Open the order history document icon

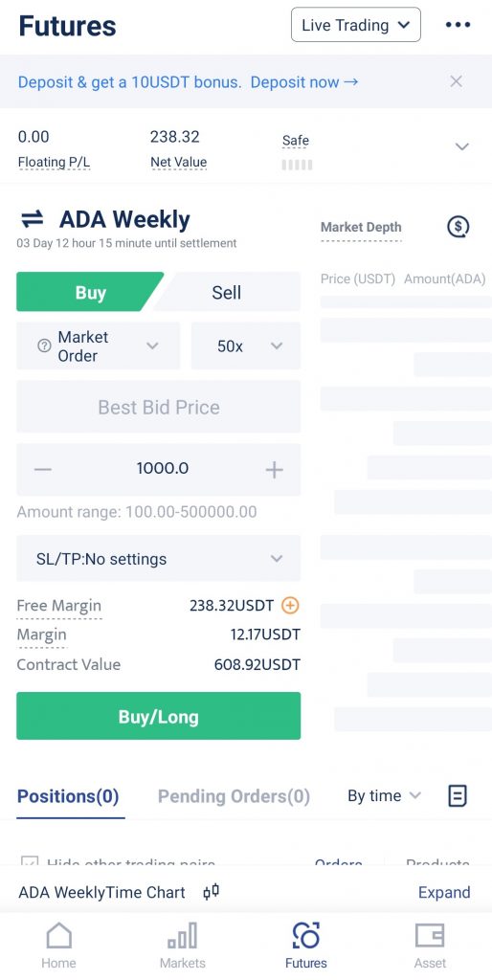[x=458, y=795]
